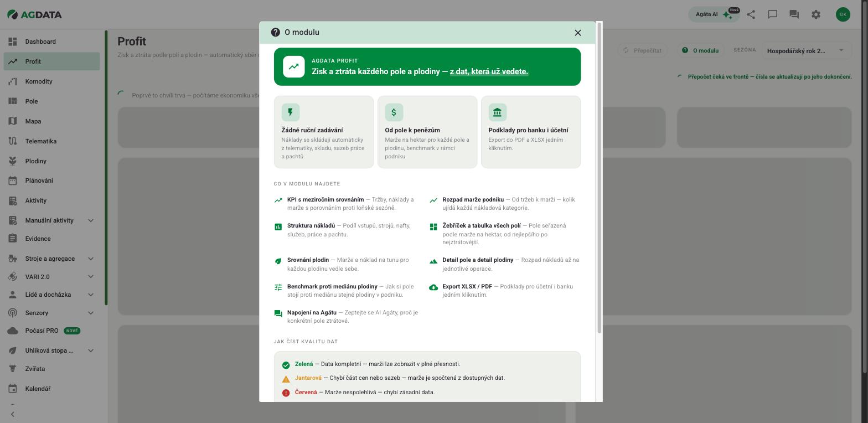The width and height of the screenshot is (868, 423).
Task: Click the dialog's vertical scrollbar
Action: tap(599, 177)
